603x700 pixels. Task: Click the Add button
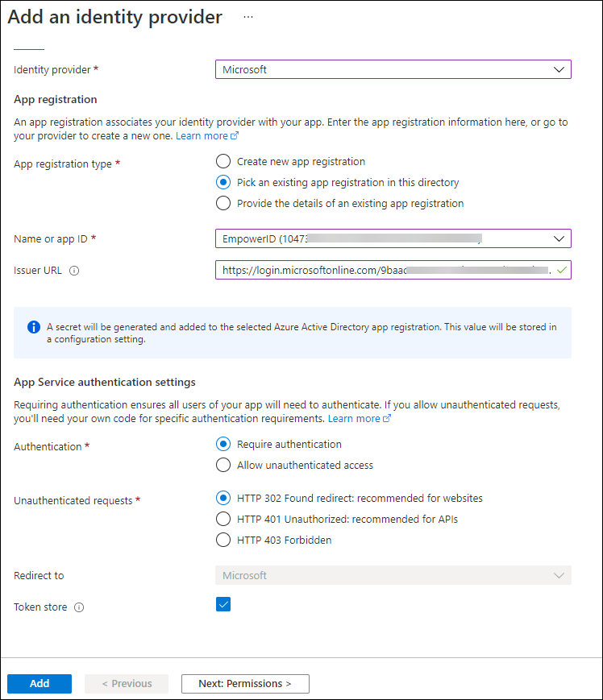[40, 684]
